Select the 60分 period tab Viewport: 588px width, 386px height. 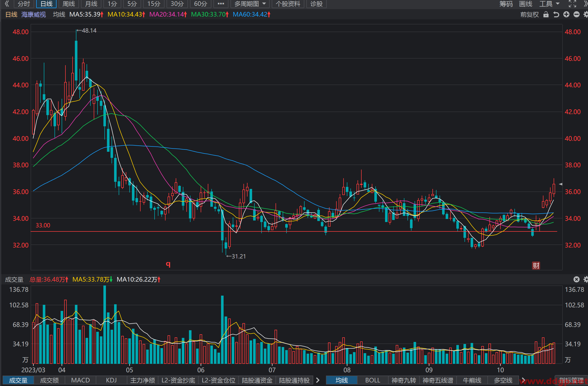tap(201, 4)
